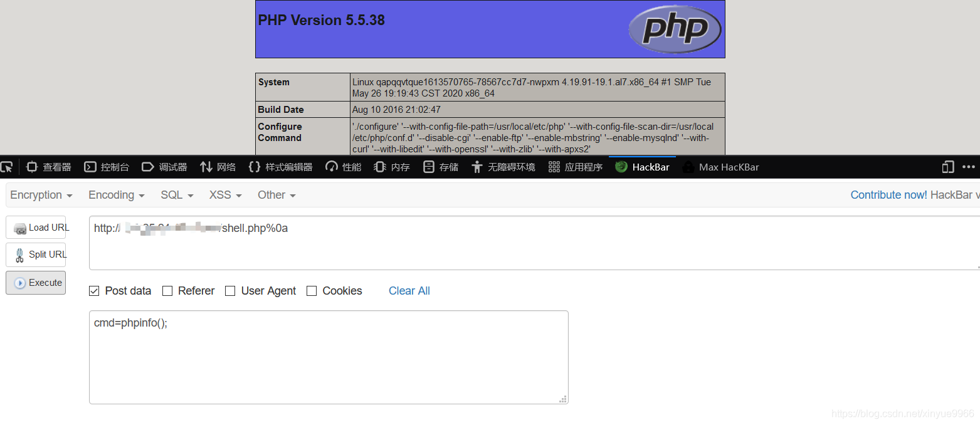The height and width of the screenshot is (425, 980).
Task: Open the devtools more options menu
Action: click(x=969, y=167)
